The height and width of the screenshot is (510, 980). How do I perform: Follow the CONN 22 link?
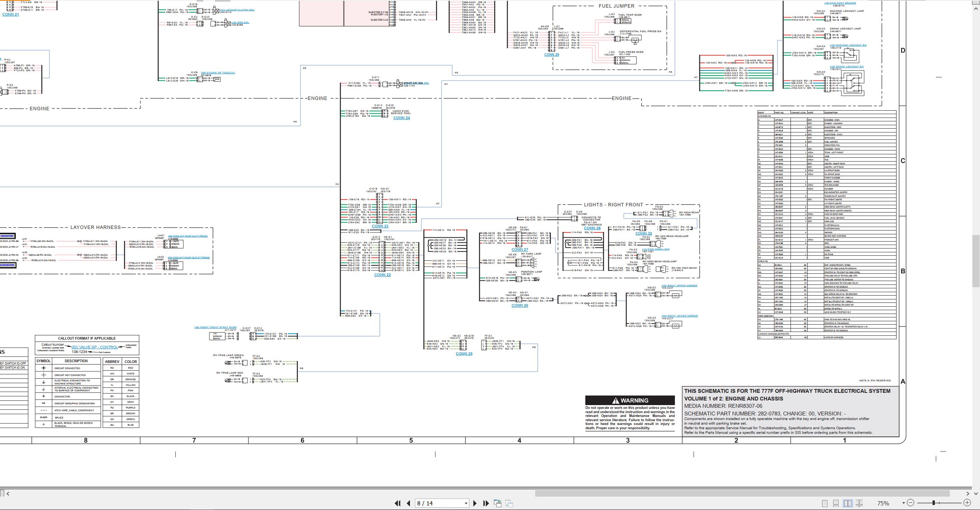click(382, 275)
